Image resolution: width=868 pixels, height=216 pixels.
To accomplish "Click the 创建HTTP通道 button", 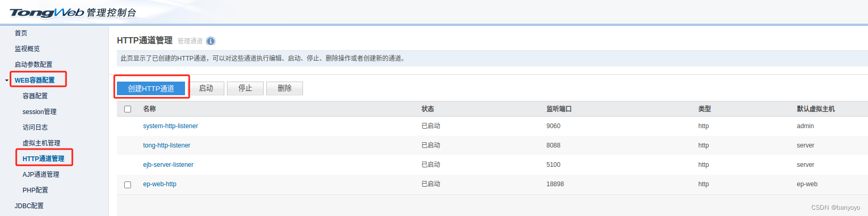I will [x=151, y=88].
